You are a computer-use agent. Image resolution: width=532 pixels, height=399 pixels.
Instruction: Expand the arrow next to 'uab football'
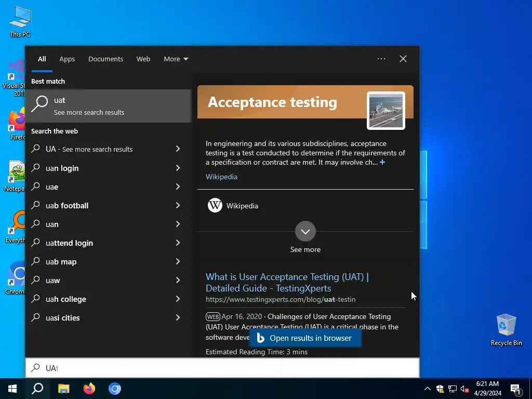pos(178,205)
